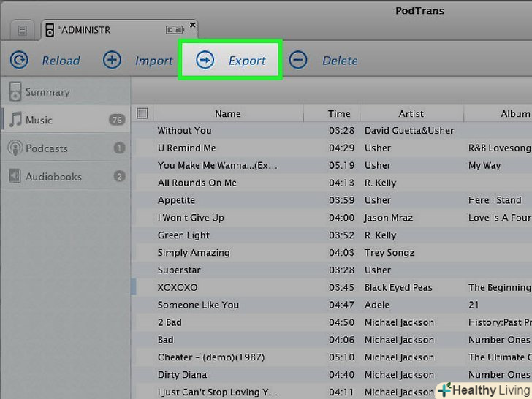Sort songs by the Artist column header

coord(411,114)
